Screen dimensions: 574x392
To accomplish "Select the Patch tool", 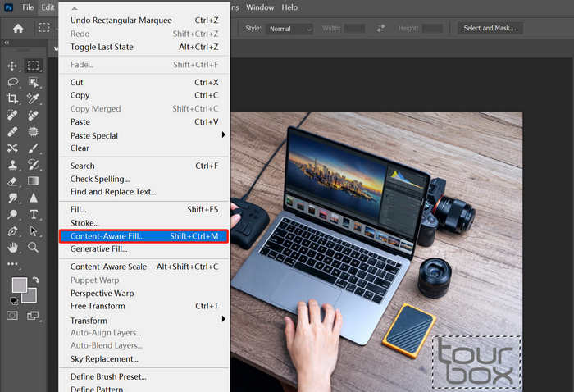I will pos(33,132).
